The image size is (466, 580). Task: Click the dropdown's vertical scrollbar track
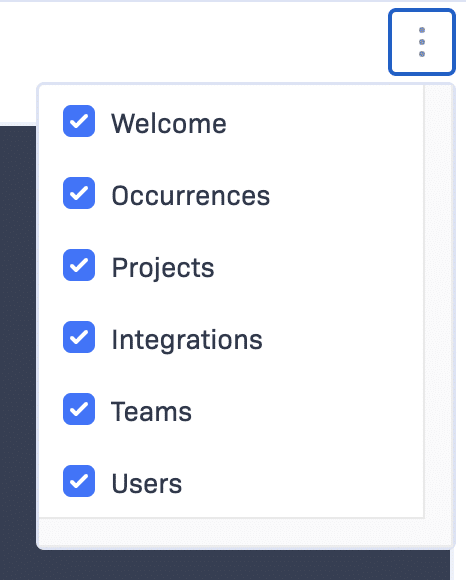[x=438, y=301]
